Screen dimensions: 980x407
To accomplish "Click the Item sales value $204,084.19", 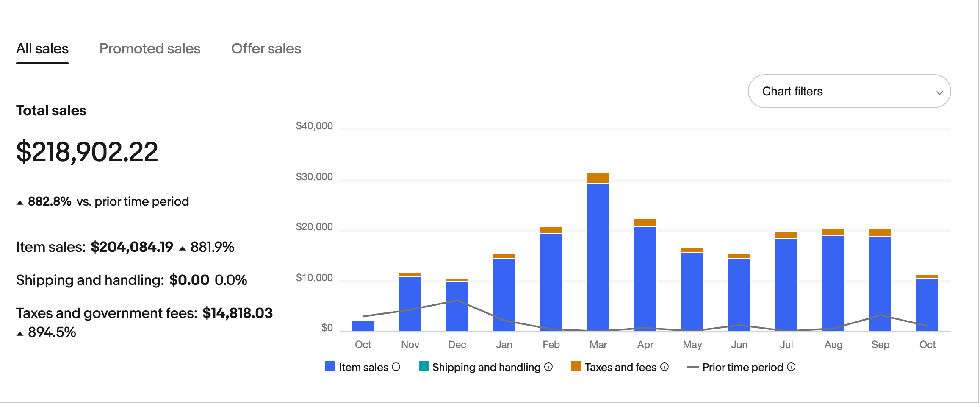I will click(x=132, y=247).
